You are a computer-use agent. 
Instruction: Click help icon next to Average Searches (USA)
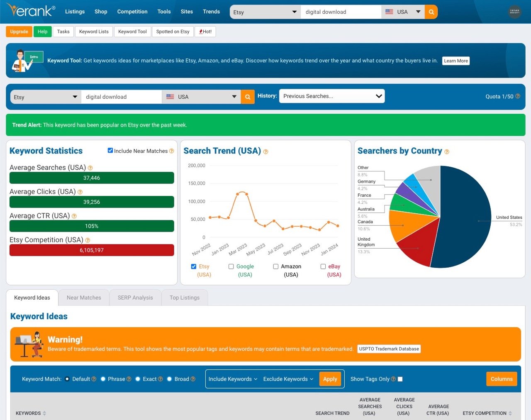[90, 168]
